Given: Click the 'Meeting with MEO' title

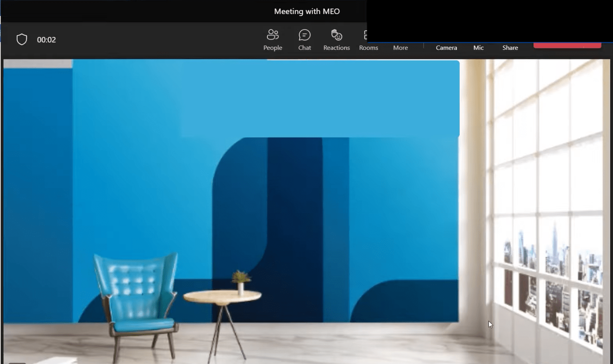Looking at the screenshot, I should click(x=307, y=11).
